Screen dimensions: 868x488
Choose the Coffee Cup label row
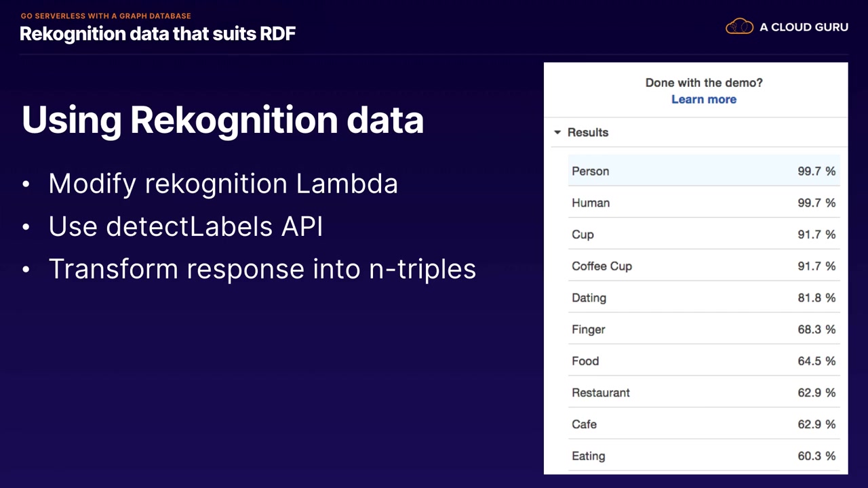tap(703, 266)
